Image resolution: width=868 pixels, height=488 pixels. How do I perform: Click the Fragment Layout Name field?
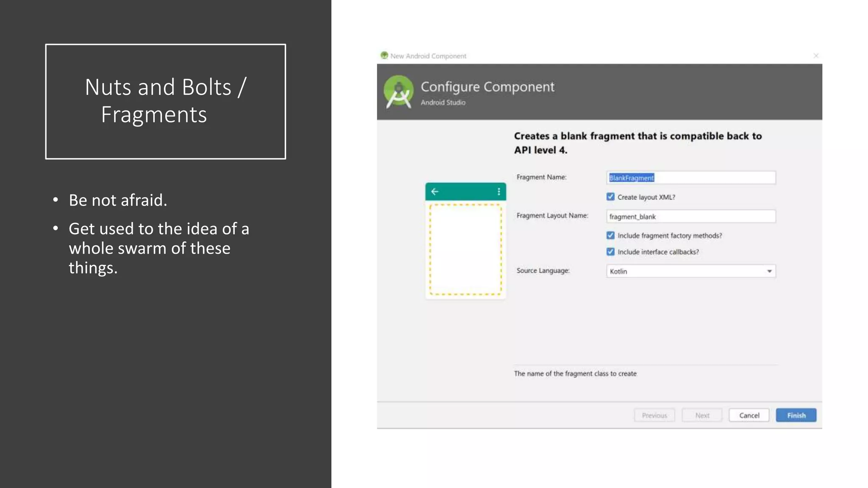691,216
